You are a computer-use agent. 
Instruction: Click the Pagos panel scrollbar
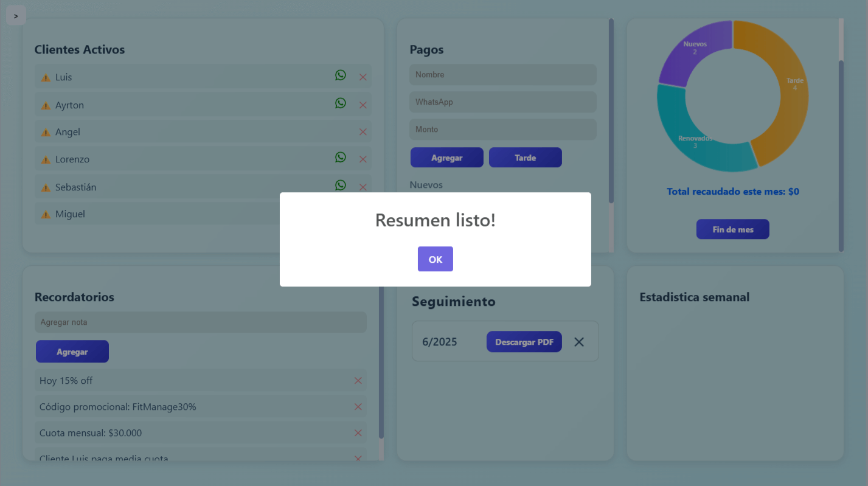pyautogui.click(x=611, y=111)
